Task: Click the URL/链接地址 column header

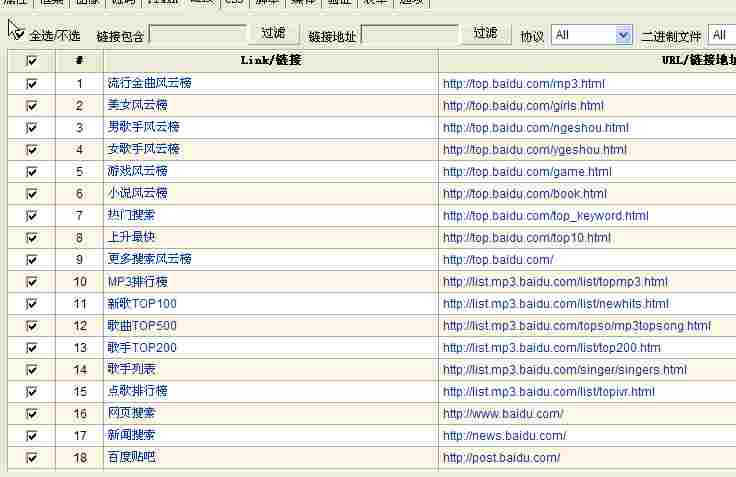Action: (587, 61)
